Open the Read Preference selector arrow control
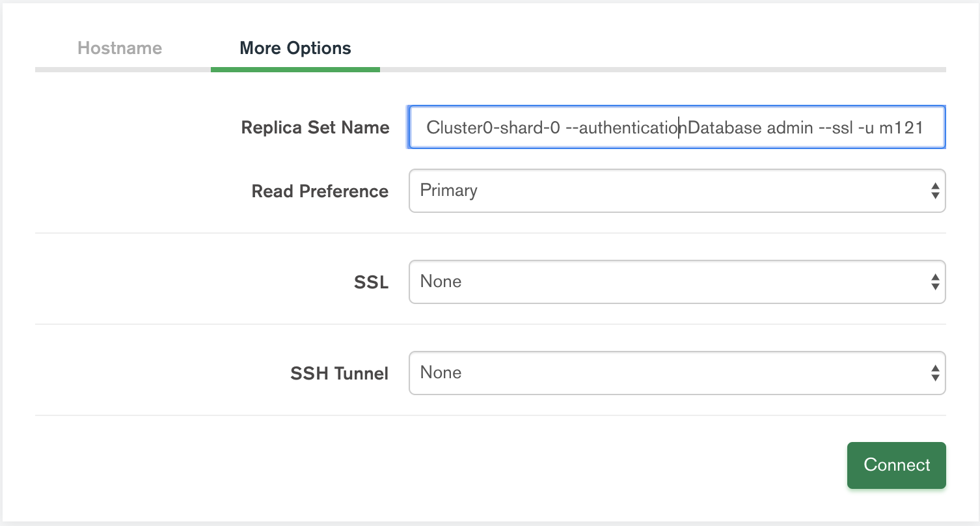 point(936,190)
